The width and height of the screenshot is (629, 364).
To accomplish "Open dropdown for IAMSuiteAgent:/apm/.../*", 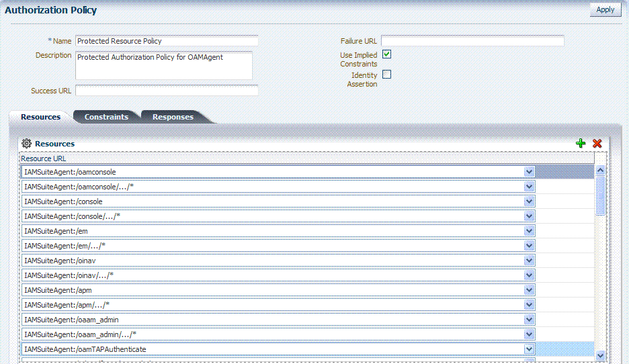I will (x=529, y=305).
